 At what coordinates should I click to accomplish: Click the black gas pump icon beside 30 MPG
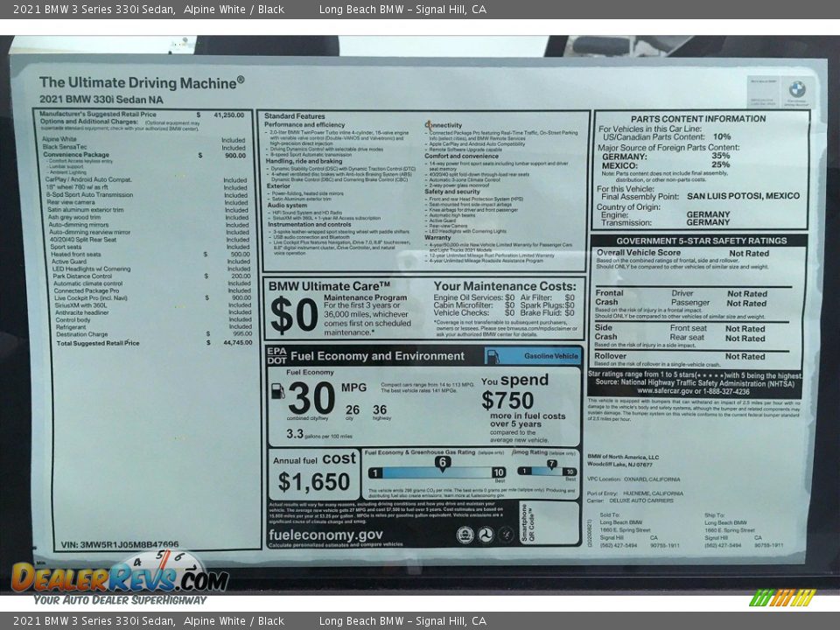click(x=277, y=390)
